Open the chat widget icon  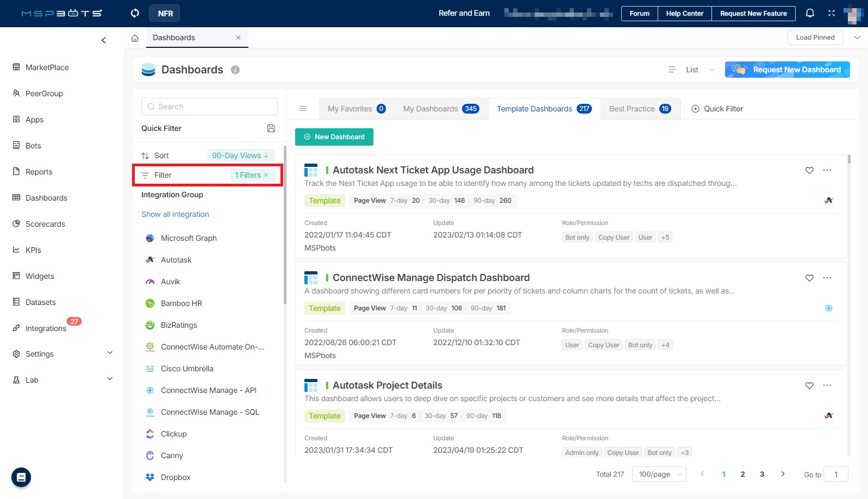click(x=21, y=477)
